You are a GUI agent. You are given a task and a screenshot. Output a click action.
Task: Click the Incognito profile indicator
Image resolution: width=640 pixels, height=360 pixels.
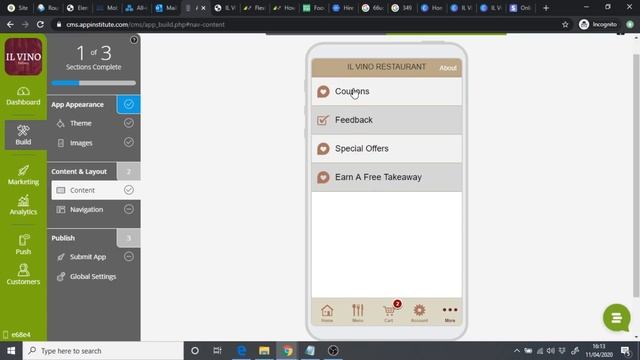[x=598, y=24]
